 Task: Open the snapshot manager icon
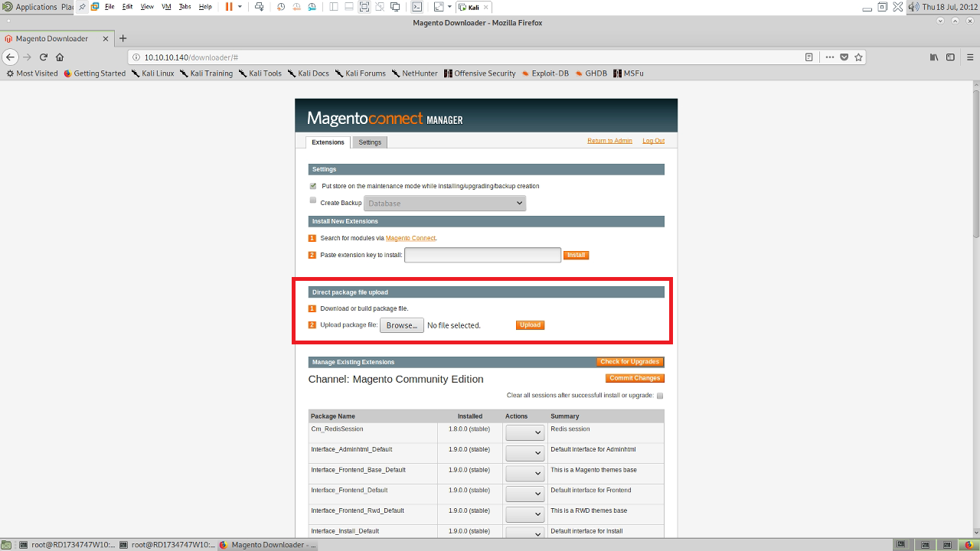tap(312, 6)
